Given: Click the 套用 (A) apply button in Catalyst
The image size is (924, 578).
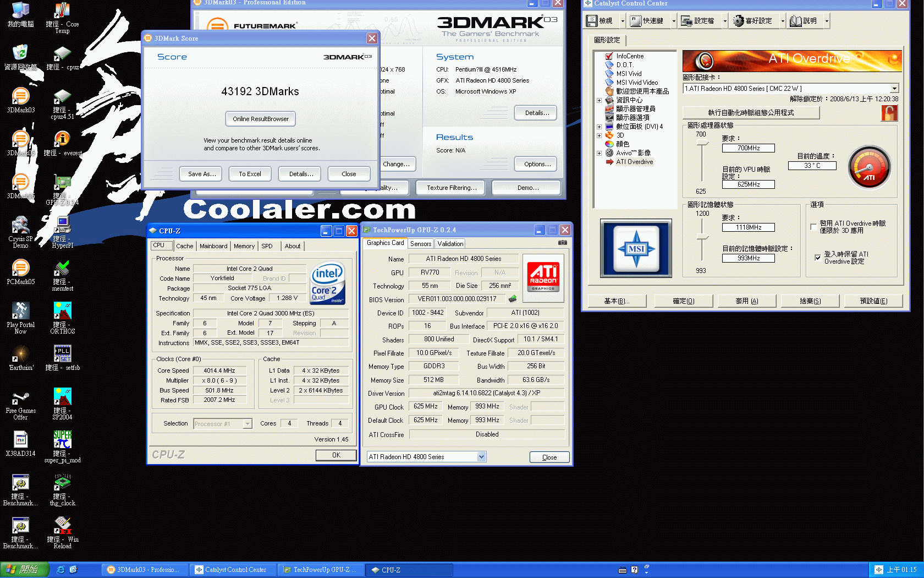Looking at the screenshot, I should pos(746,301).
